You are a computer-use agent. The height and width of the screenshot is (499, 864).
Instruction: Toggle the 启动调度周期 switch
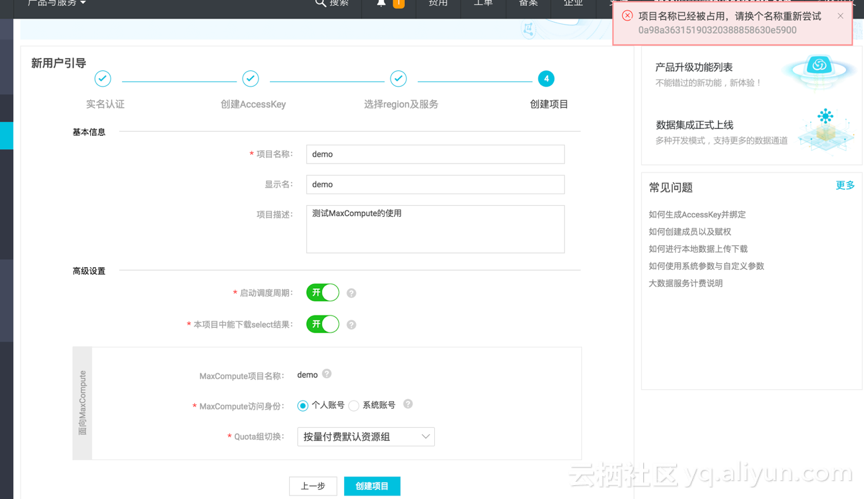coord(323,292)
